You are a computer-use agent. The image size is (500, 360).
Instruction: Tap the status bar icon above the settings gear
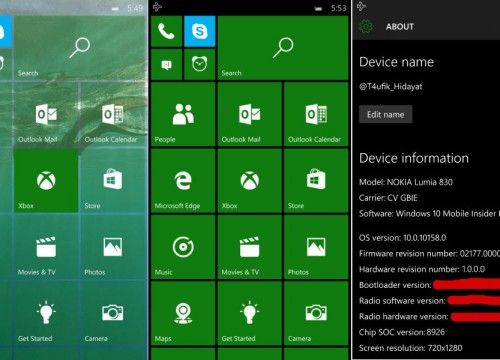click(x=361, y=6)
